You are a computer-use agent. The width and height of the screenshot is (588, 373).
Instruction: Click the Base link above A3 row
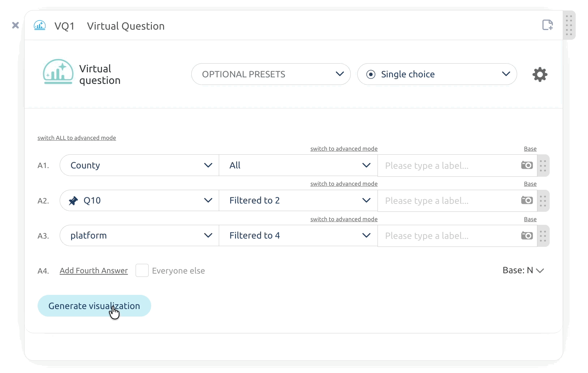tap(530, 219)
